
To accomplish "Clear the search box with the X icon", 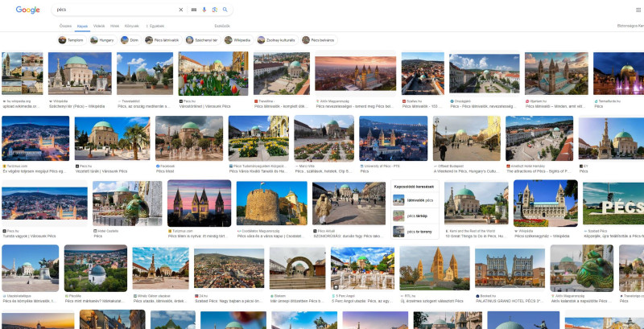I will coord(180,10).
